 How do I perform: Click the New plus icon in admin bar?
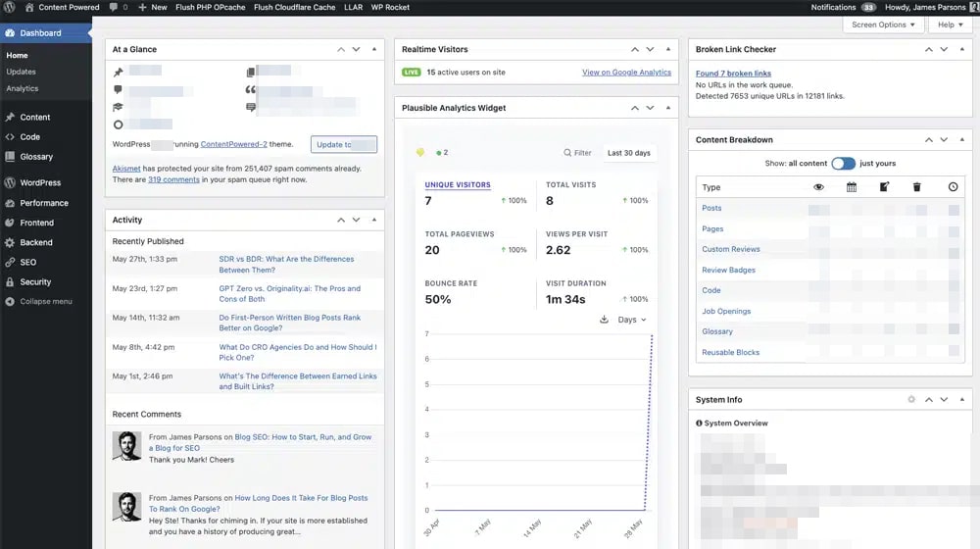(142, 8)
